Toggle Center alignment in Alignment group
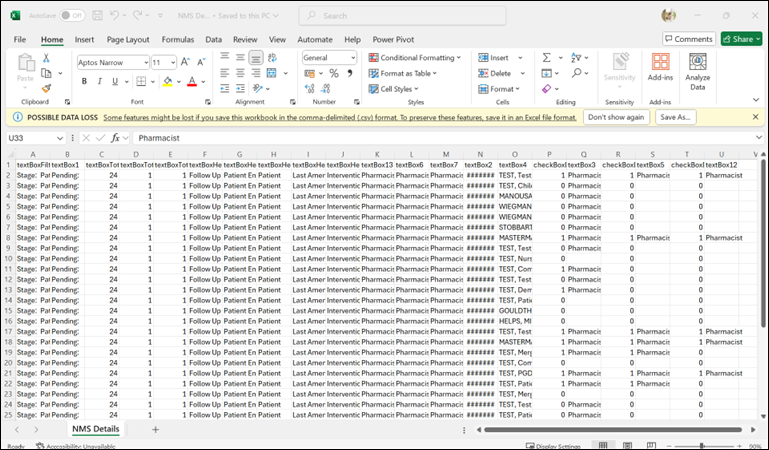The height and width of the screenshot is (450, 769). [x=240, y=73]
